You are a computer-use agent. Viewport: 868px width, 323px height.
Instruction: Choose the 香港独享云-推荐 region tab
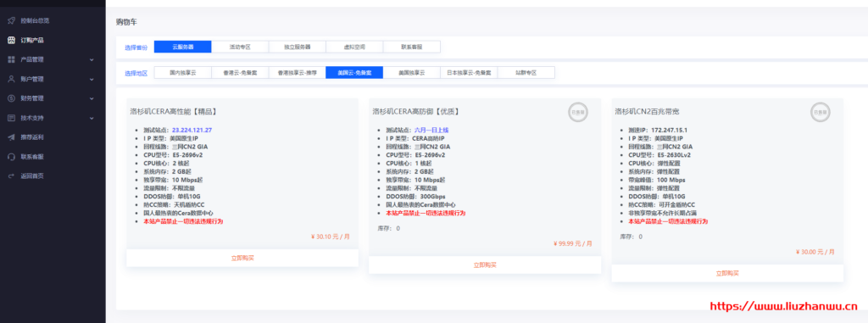point(298,73)
